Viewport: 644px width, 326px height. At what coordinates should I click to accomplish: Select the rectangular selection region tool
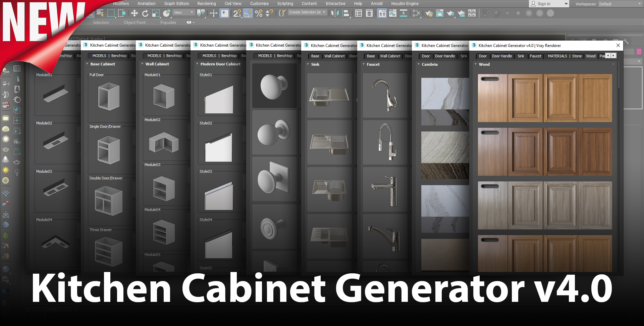coord(111,13)
